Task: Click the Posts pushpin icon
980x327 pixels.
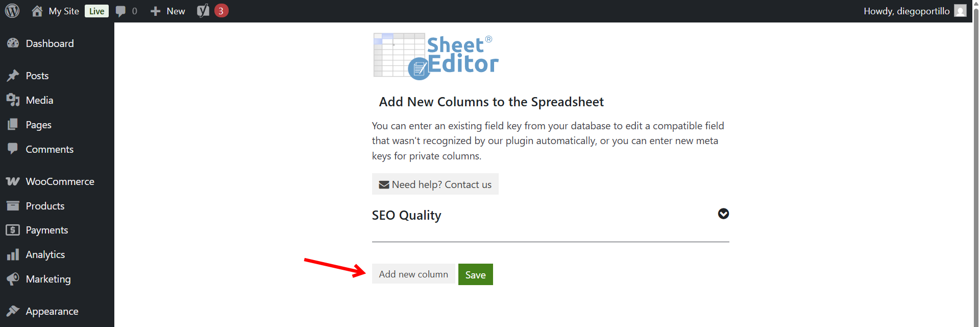Action: pyautogui.click(x=13, y=76)
